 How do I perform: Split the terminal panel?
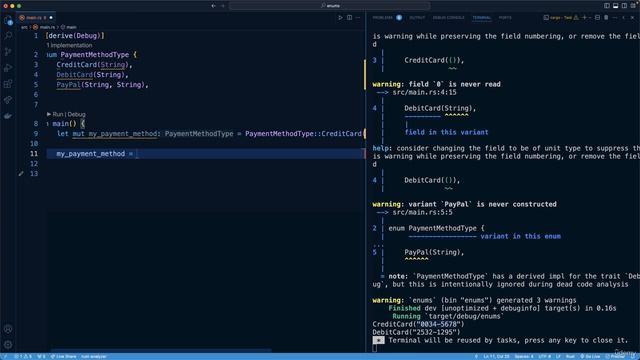(x=598, y=18)
